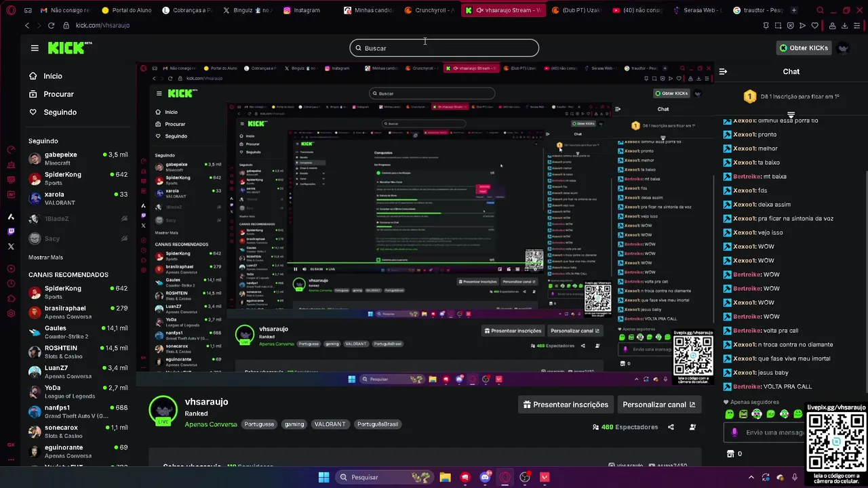
Task: Reload the page with the refresh icon
Action: [x=51, y=25]
